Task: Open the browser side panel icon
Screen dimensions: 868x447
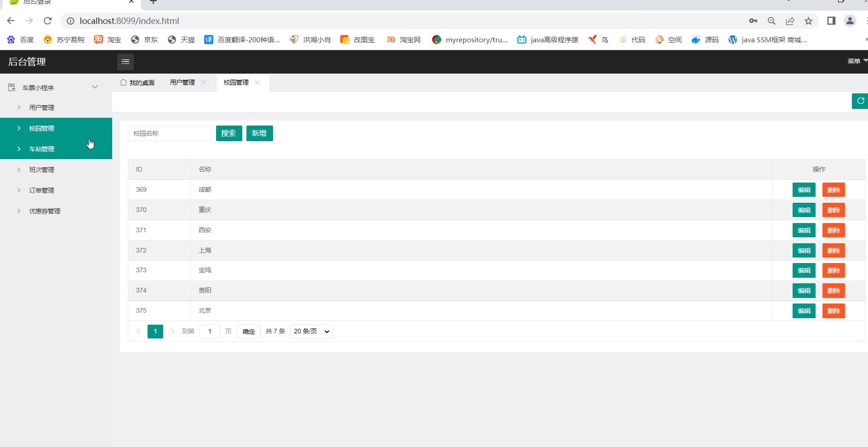Action: (831, 21)
